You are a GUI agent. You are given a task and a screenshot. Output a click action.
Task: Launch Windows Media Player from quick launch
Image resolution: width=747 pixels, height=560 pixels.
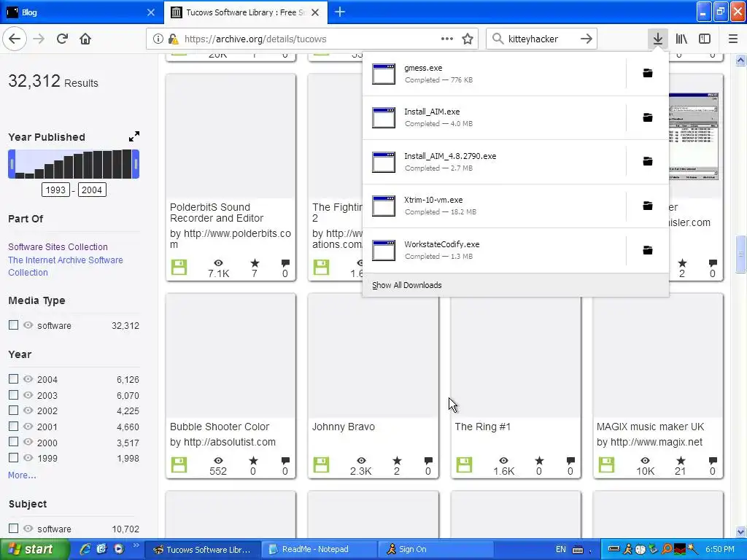tap(119, 549)
